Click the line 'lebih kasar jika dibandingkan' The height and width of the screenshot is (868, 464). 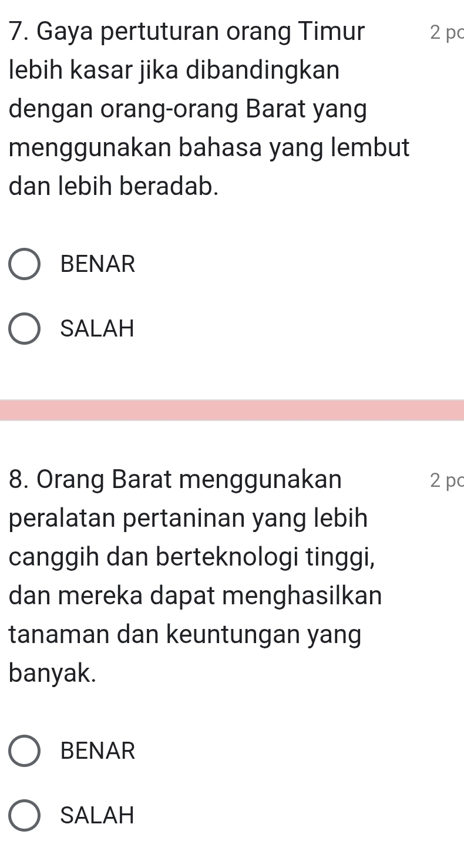[174, 70]
